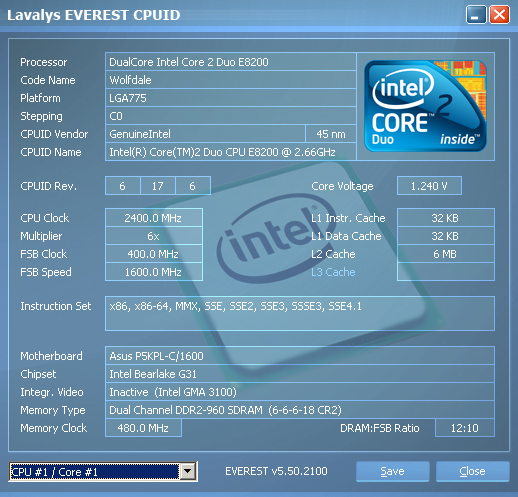The width and height of the screenshot is (518, 497).
Task: Click the 6x multiplier value
Action: 154,236
